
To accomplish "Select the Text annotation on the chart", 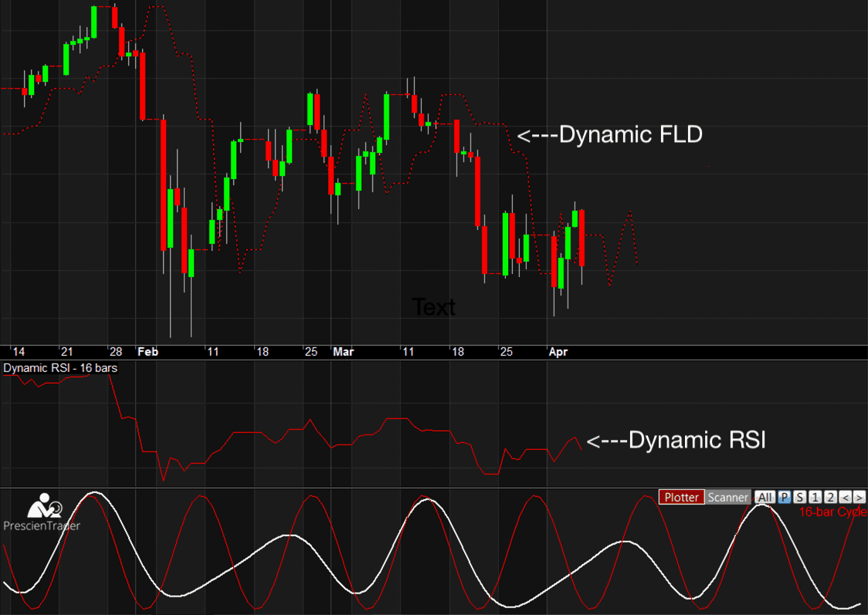I will coord(434,307).
